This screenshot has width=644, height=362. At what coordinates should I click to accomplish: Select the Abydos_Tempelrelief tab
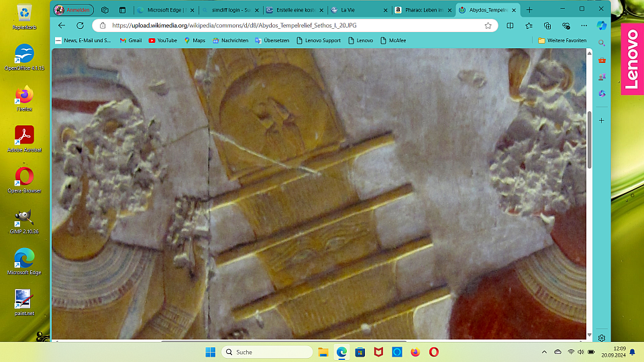(x=488, y=10)
